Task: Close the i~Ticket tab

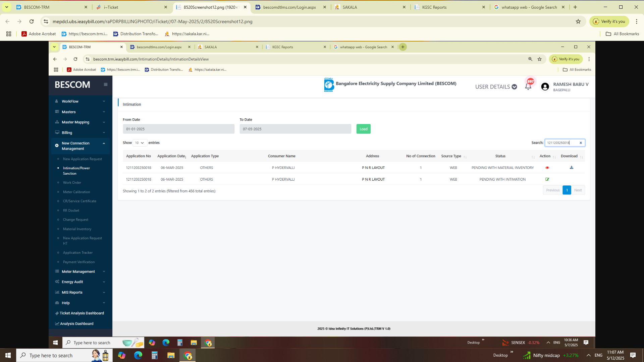Action: 166,7
